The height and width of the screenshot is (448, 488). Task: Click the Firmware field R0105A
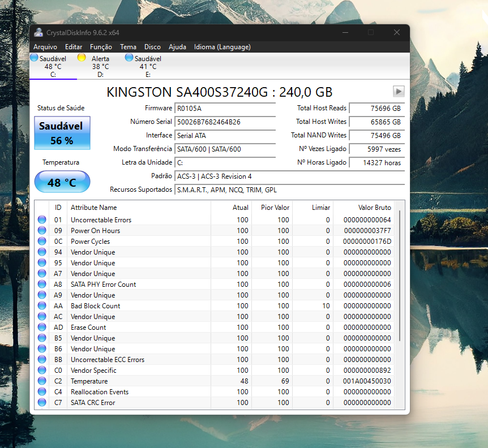click(225, 108)
